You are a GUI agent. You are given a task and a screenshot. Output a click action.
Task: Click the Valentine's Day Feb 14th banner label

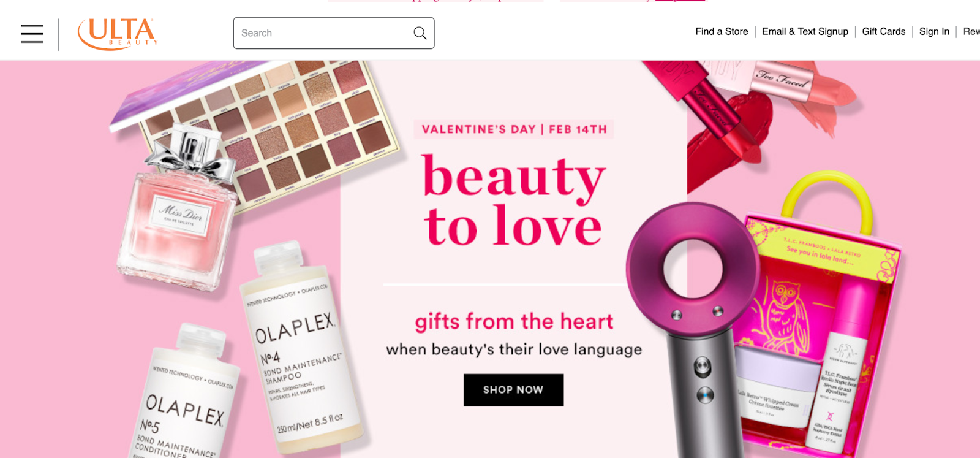click(x=514, y=129)
